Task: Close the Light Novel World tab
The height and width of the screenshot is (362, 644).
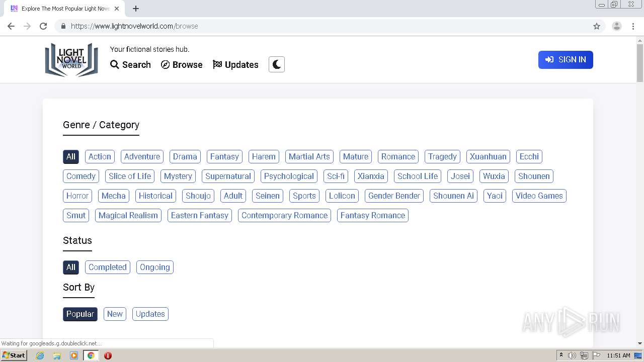Action: coord(117,9)
